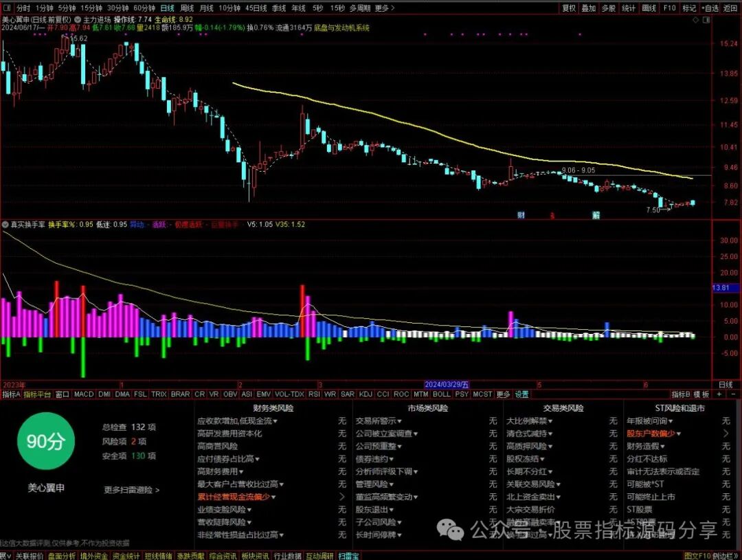The height and width of the screenshot is (560, 742).
Task: Click the 复权 button
Action: tap(569, 8)
